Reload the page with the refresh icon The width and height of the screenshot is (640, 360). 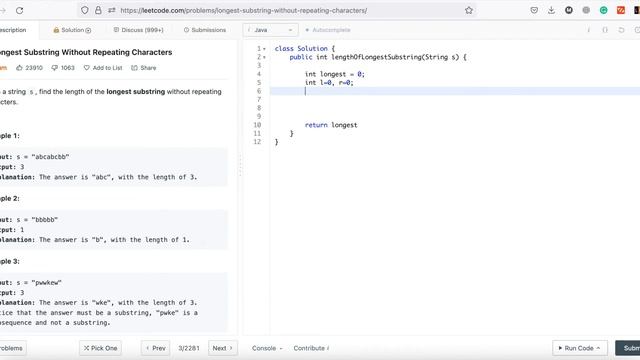[x=19, y=11]
